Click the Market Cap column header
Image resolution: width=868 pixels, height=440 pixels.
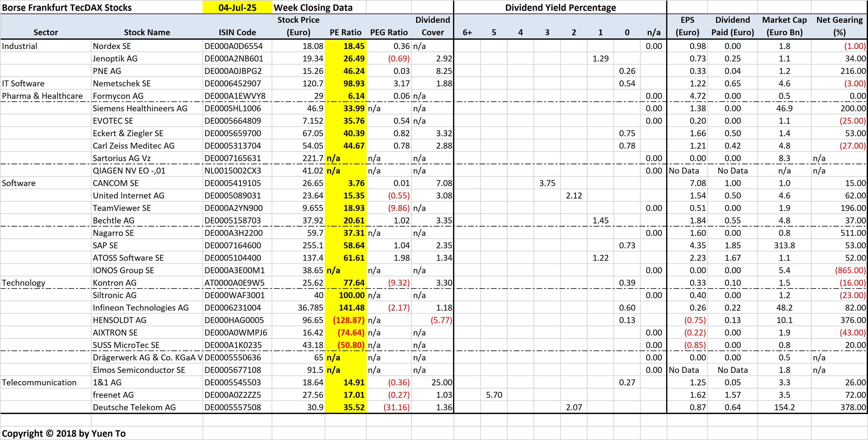[784, 26]
